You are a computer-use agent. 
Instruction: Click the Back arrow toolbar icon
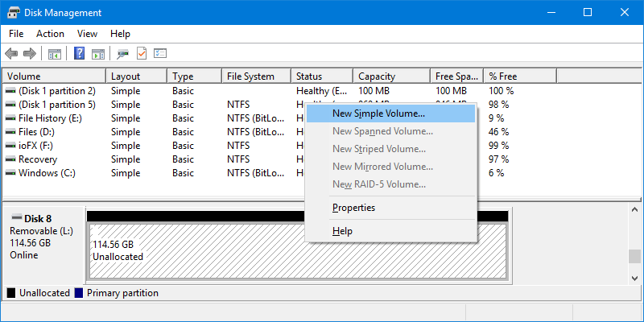pos(11,54)
